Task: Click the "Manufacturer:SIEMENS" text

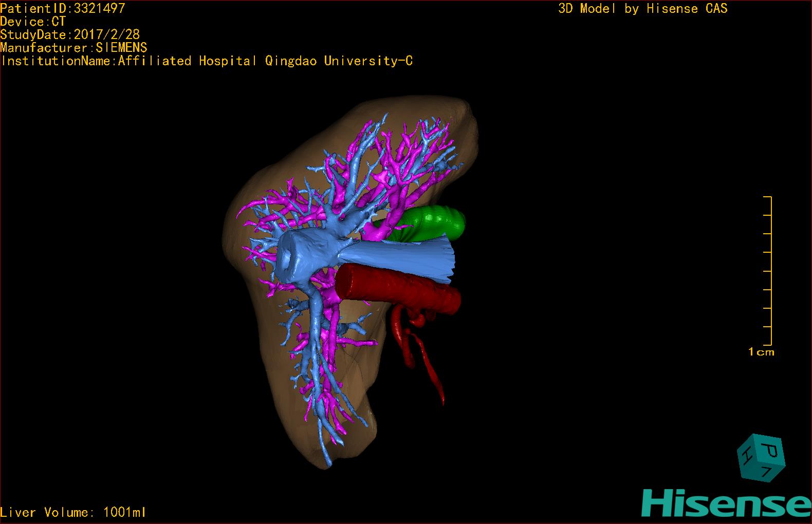Action: pos(73,48)
